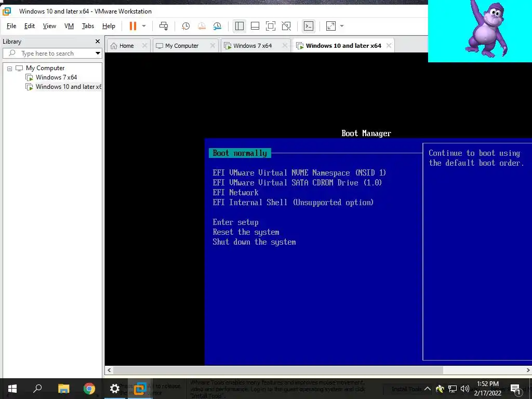Open Settings gear icon in taskbar
Screen dimensions: 532x399
tap(115, 389)
